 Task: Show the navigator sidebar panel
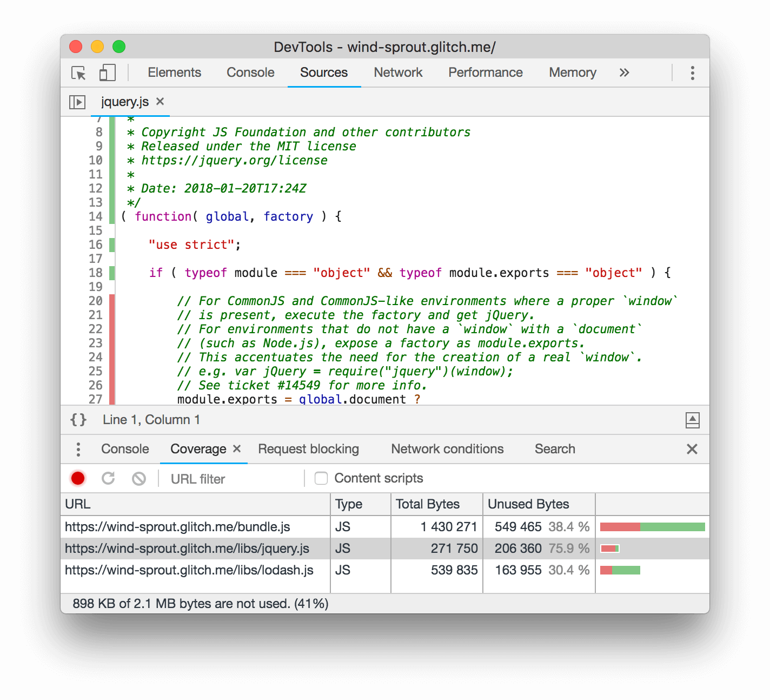[x=77, y=102]
